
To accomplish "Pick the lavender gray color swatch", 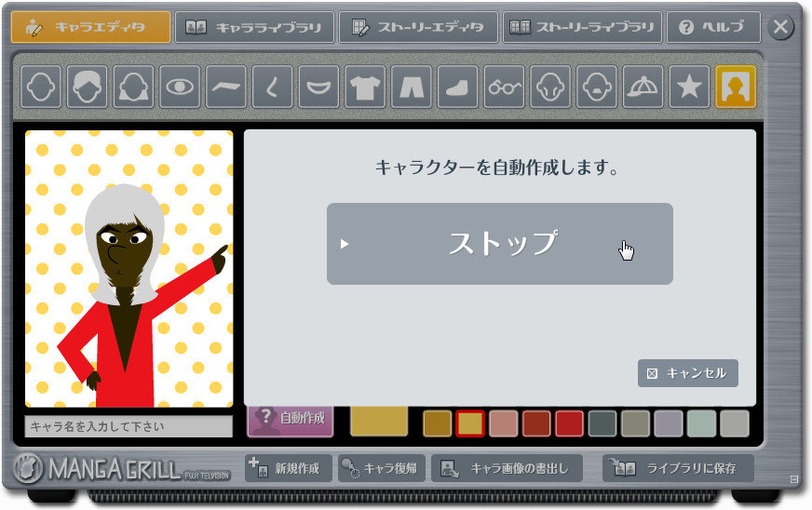I will click(x=669, y=423).
